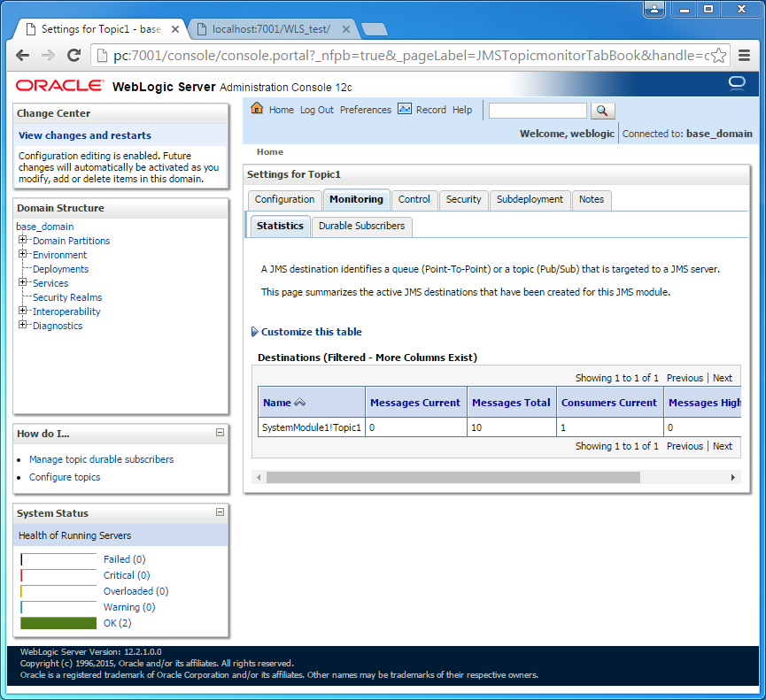Click the browser back arrow
Viewport: 766px width, 700px height.
[x=22, y=56]
